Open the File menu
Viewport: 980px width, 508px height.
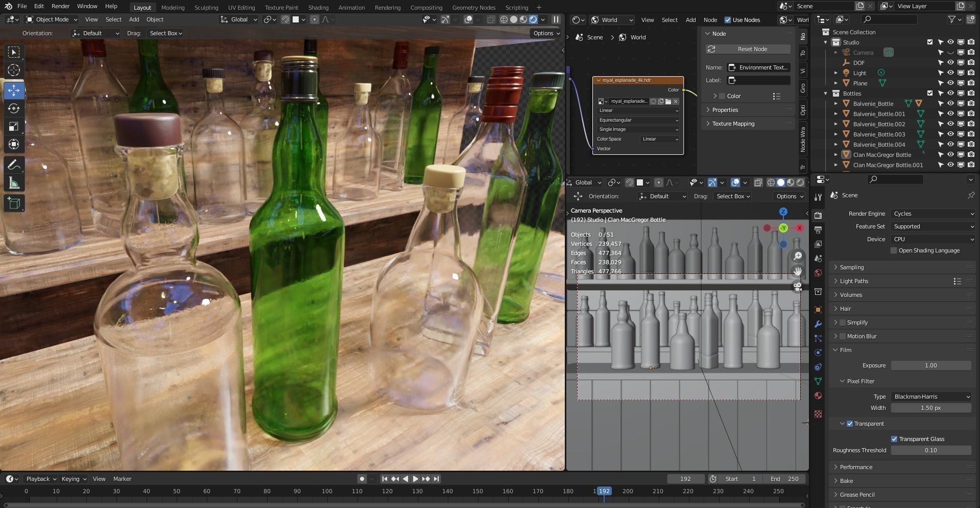22,7
